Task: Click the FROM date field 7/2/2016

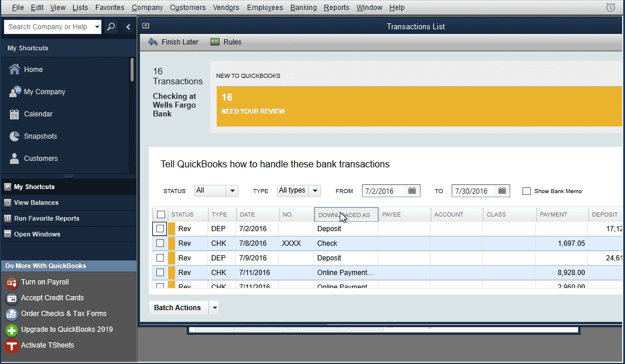Action: [384, 191]
